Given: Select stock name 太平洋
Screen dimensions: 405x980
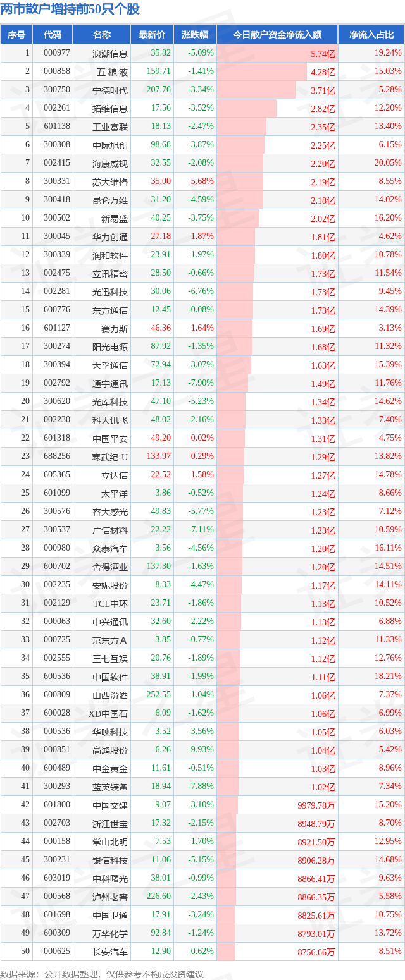Looking at the screenshot, I should 115,493.
